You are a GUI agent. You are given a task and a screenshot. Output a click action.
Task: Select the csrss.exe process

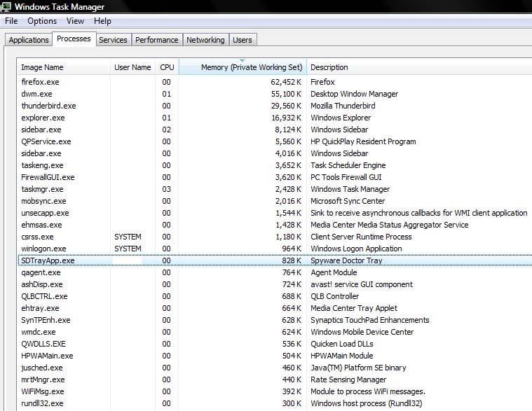pyautogui.click(x=275, y=237)
